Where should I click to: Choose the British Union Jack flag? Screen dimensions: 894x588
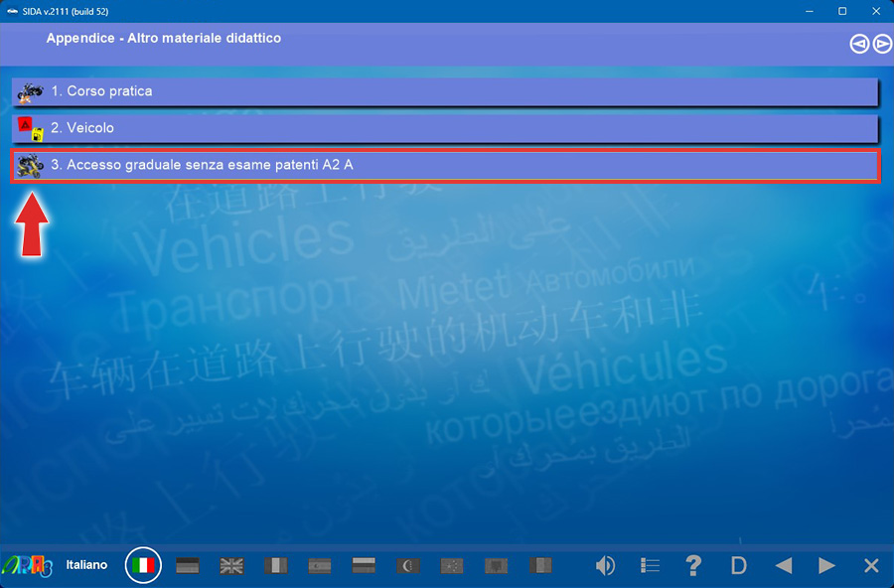231,565
